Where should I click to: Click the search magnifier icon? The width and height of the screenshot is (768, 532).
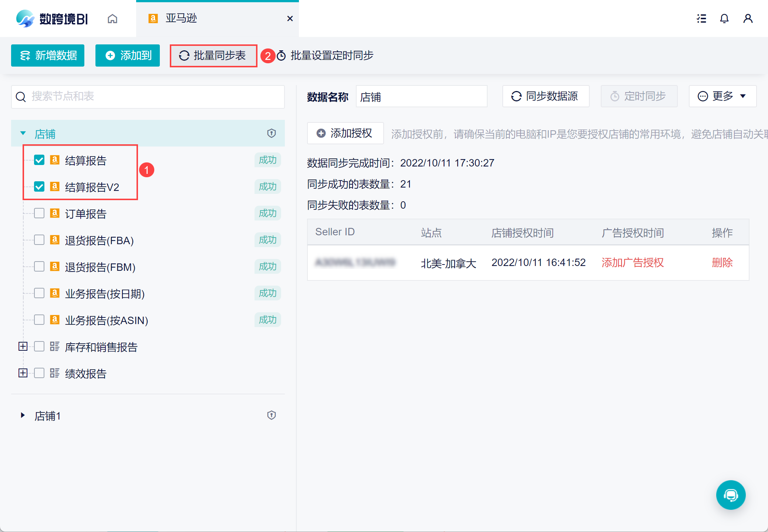[x=21, y=97]
